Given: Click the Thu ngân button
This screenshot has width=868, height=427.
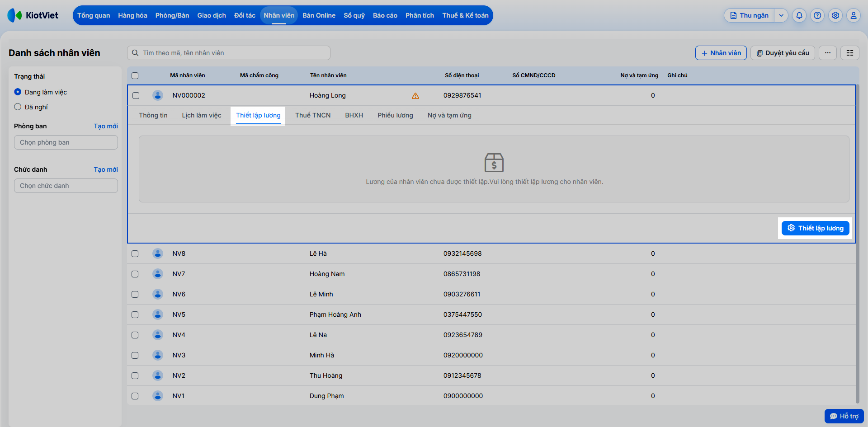Looking at the screenshot, I should coord(749,15).
